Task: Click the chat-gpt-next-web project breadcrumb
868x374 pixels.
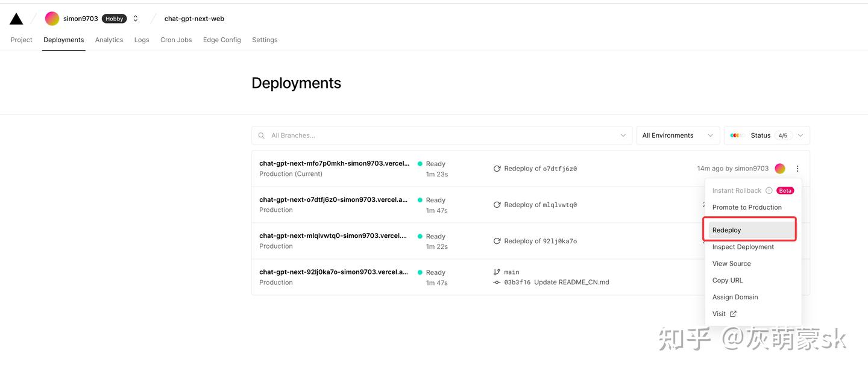Action: pos(194,19)
